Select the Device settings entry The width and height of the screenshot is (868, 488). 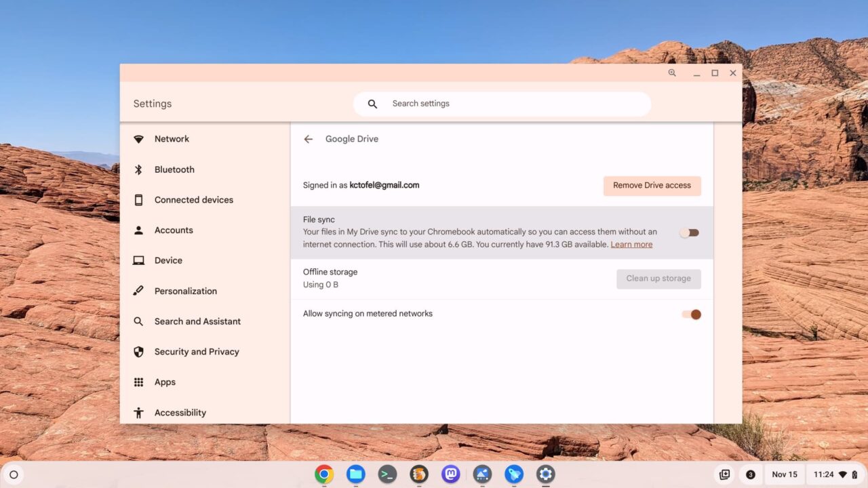[205, 260]
